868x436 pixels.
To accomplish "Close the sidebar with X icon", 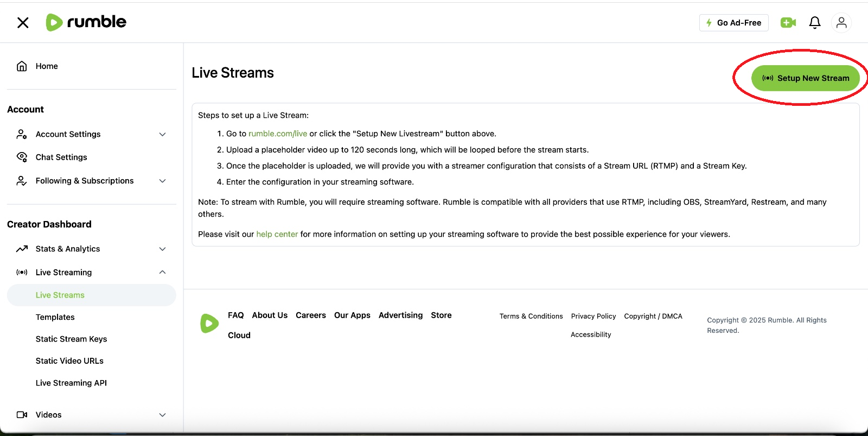I will [23, 22].
